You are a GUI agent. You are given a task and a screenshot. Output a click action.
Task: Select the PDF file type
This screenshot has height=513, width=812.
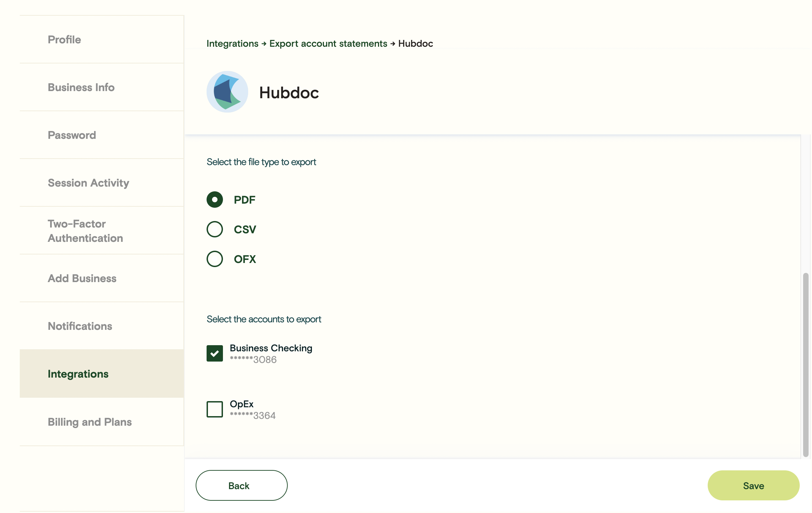pyautogui.click(x=214, y=200)
